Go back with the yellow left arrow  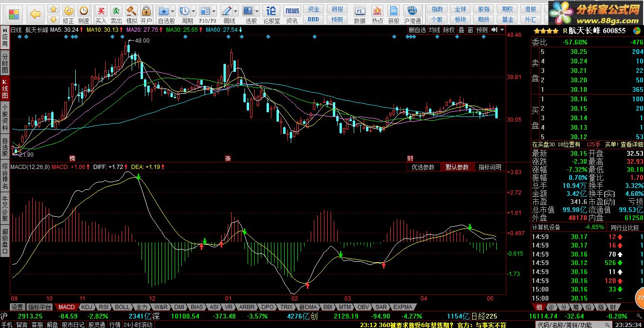click(36, 14)
